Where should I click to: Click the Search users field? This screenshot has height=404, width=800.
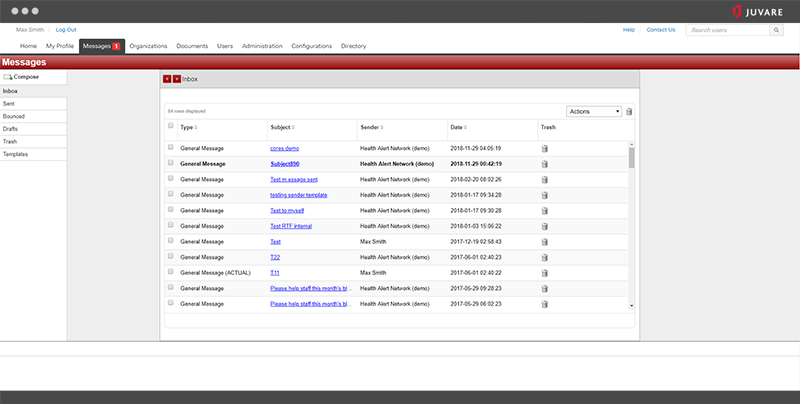point(728,30)
